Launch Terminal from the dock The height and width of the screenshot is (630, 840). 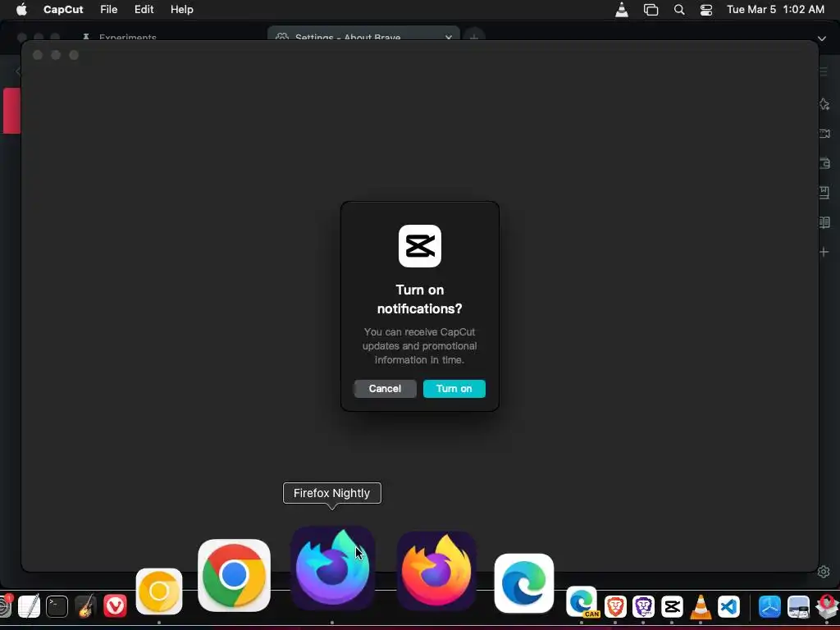click(x=57, y=606)
